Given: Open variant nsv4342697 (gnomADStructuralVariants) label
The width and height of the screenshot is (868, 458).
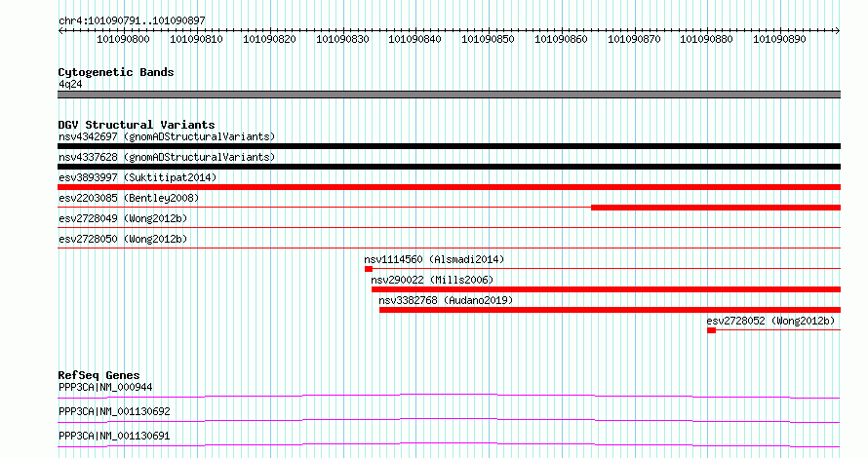Looking at the screenshot, I should [167, 136].
